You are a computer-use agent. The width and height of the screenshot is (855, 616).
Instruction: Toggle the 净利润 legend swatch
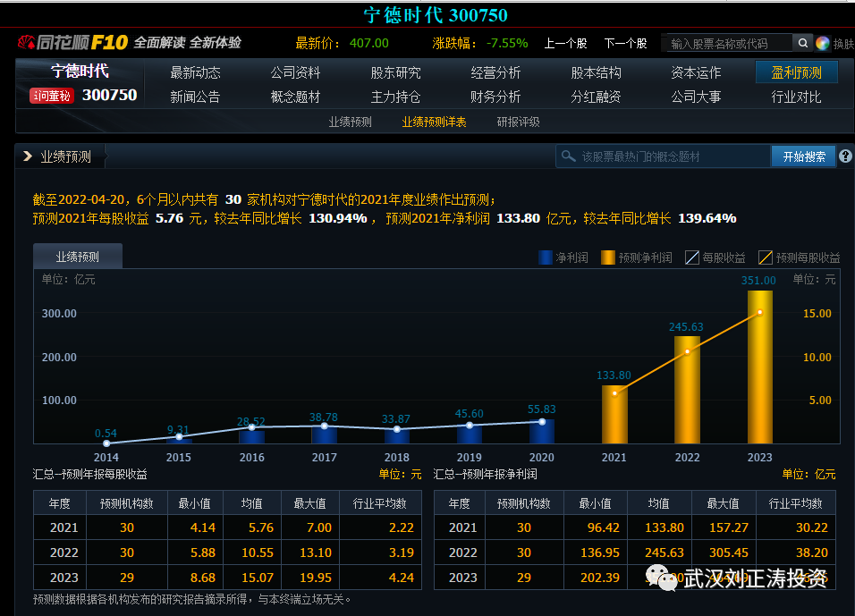tap(546, 257)
